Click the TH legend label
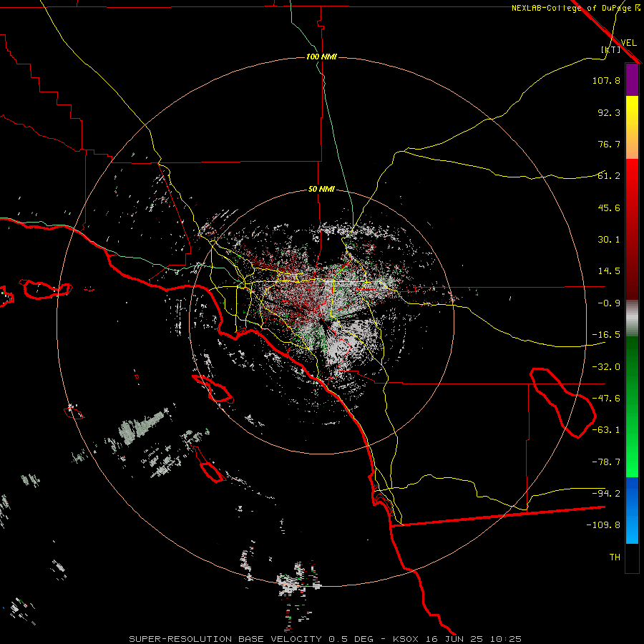Screen dimensions: 644x644 (615, 557)
